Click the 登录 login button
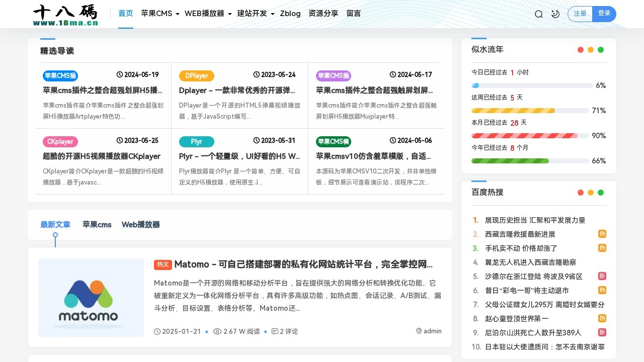The image size is (644, 362). tap(604, 14)
